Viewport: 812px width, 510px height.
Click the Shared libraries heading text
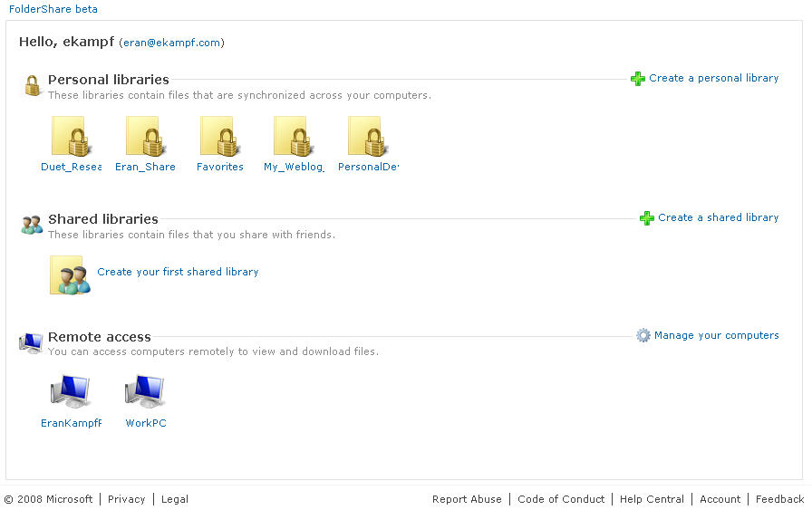pos(103,219)
